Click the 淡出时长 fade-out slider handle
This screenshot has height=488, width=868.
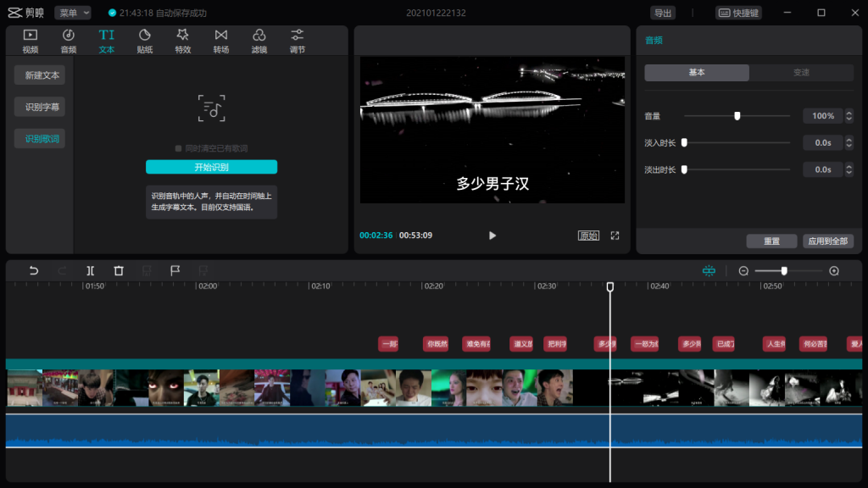click(x=684, y=169)
